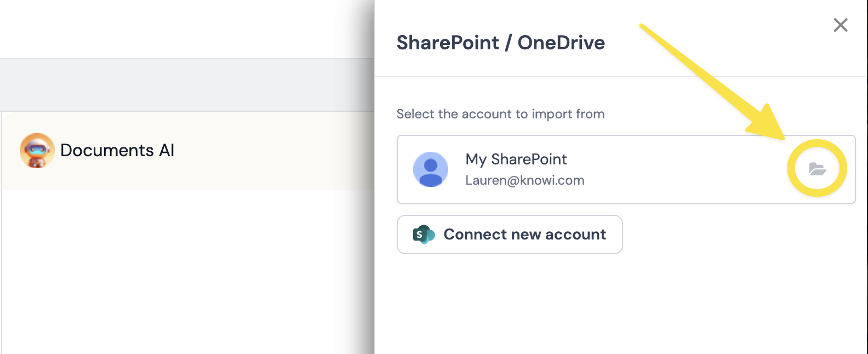Click the gray header bar above Documents AI

[186, 85]
